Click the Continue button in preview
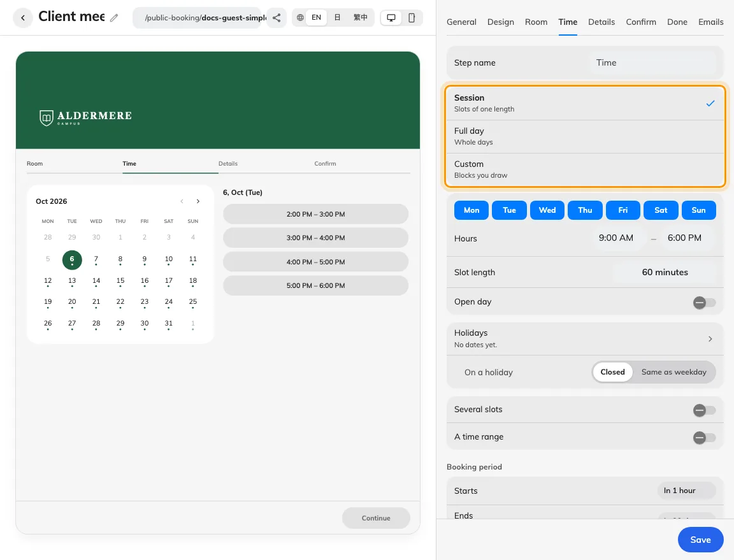Image resolution: width=734 pixels, height=560 pixels. tap(376, 519)
